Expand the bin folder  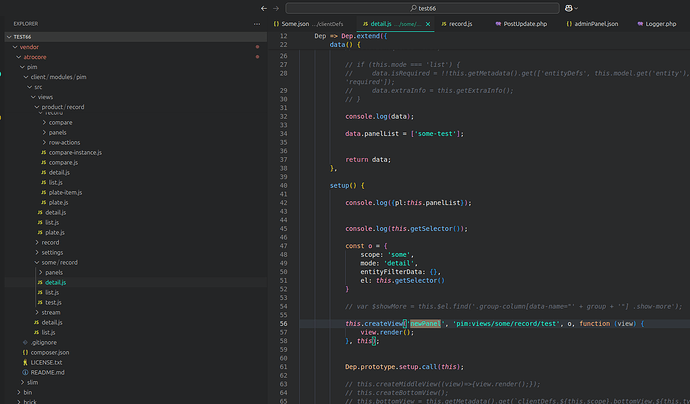19,393
